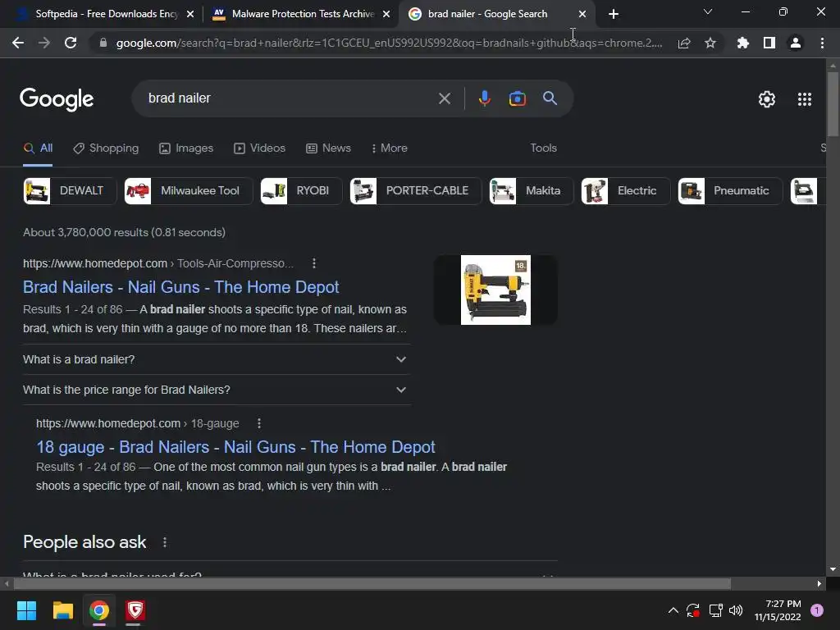Expand price range for Brad Nailers question
This screenshot has width=840, height=630.
217,390
